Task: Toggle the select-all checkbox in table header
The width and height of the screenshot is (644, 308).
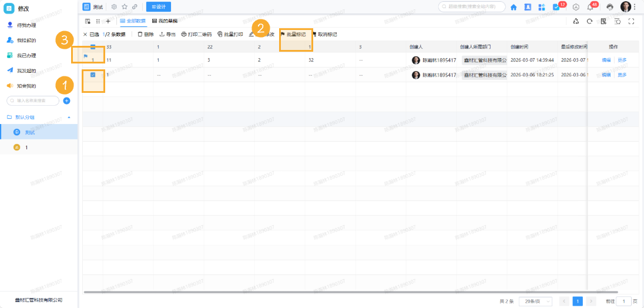Action: point(93,47)
